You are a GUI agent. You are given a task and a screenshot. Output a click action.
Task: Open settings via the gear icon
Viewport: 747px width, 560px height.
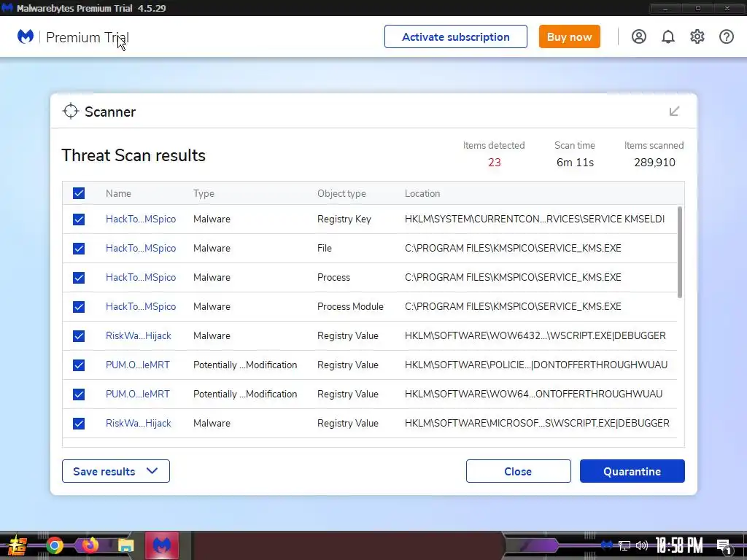coord(697,36)
